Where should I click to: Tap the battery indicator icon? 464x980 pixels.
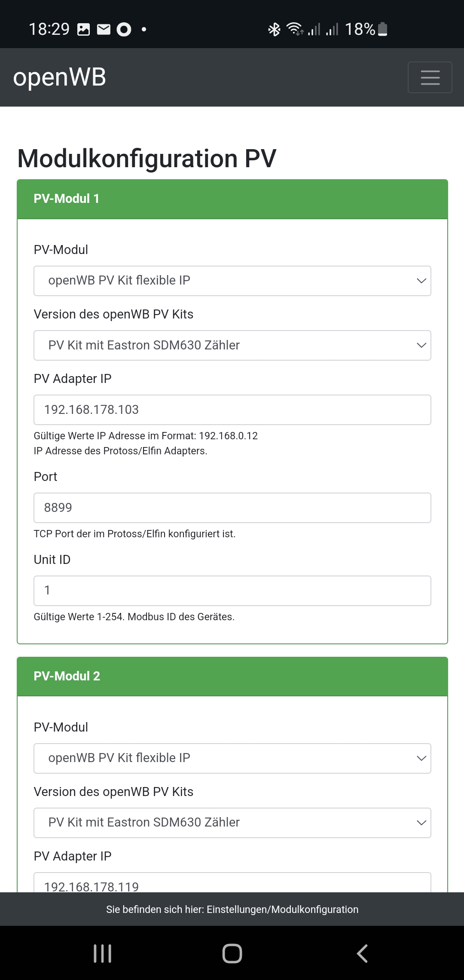pos(382,29)
